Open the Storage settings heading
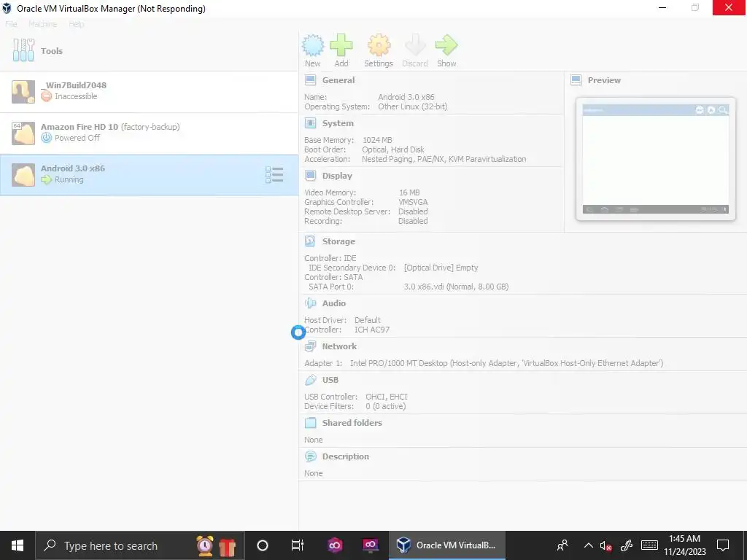 tap(338, 241)
